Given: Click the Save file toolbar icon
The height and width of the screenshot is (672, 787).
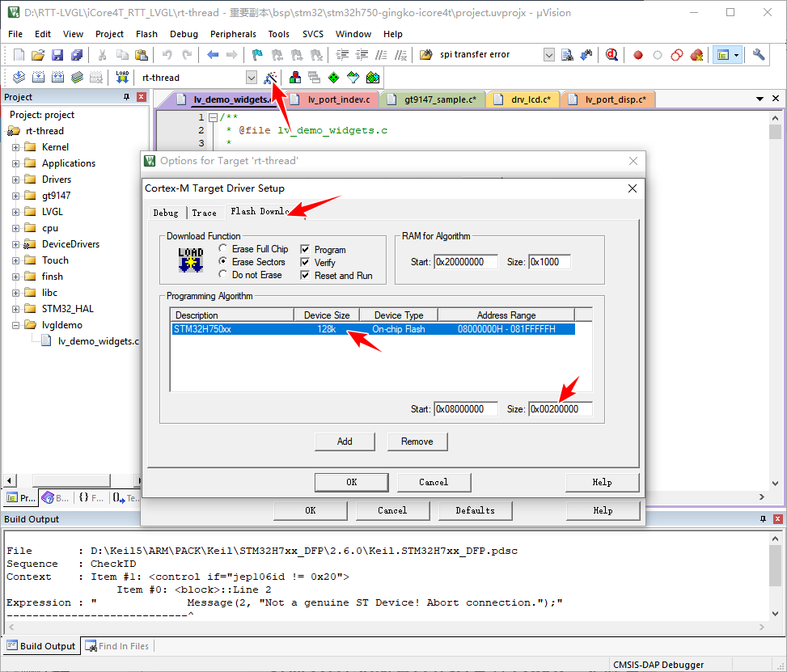Looking at the screenshot, I should tap(57, 55).
